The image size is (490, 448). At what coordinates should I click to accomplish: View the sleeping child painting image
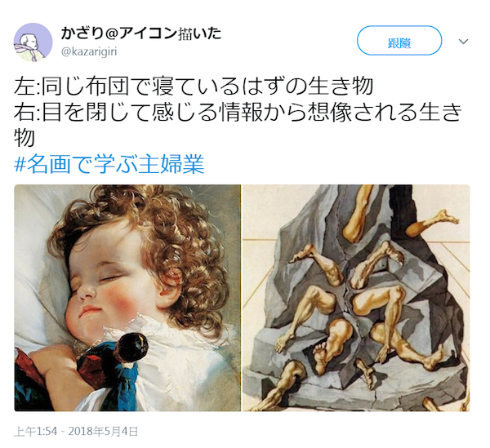pyautogui.click(x=127, y=298)
